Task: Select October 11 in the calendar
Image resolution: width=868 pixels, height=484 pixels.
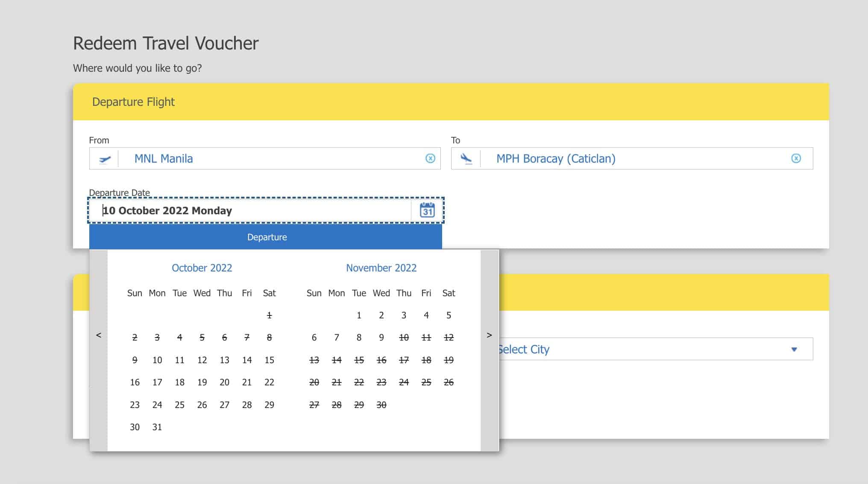Action: [179, 360]
